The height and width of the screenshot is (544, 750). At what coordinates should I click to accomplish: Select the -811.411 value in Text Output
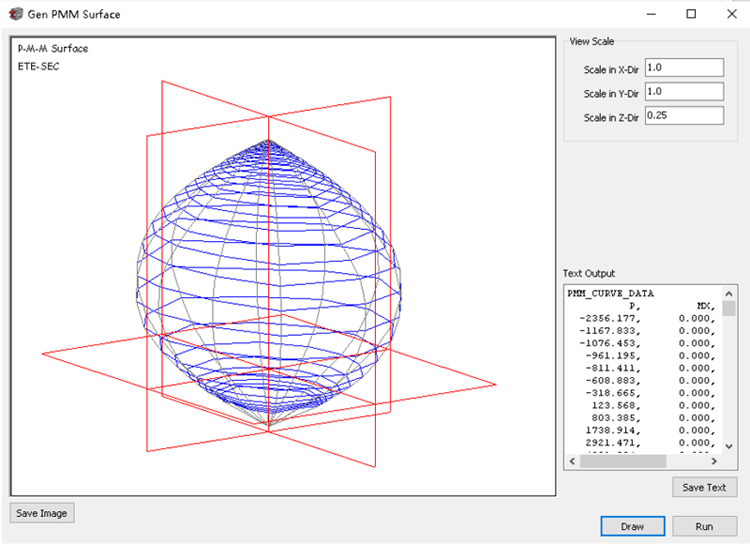613,368
